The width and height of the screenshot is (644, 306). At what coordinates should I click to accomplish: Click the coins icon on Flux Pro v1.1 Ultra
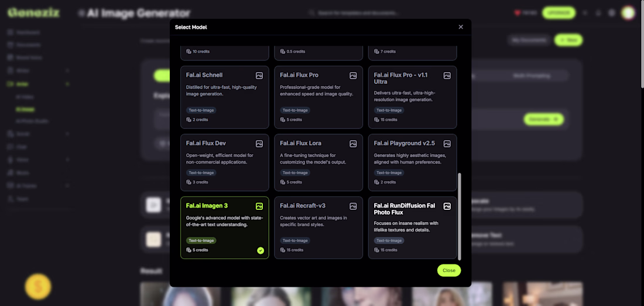coord(377,120)
